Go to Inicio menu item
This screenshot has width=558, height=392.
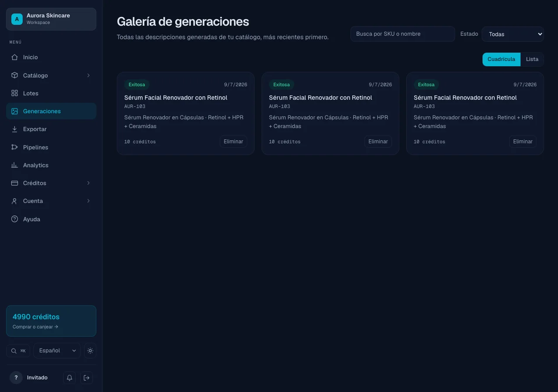pyautogui.click(x=51, y=57)
